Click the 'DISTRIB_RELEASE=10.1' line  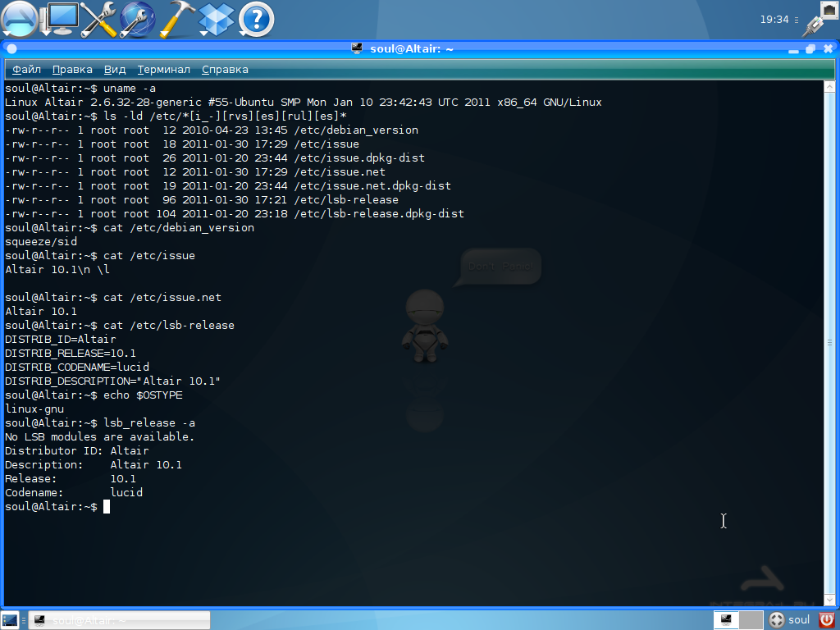point(71,353)
